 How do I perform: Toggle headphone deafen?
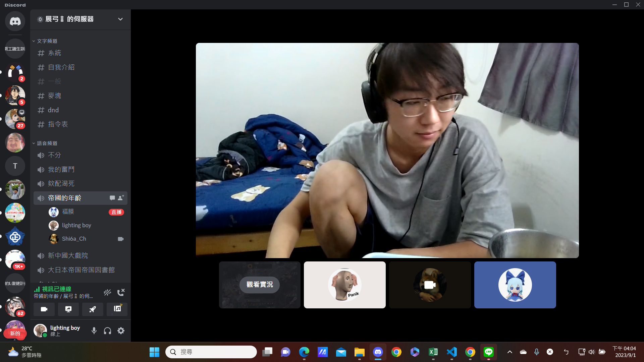pyautogui.click(x=107, y=331)
